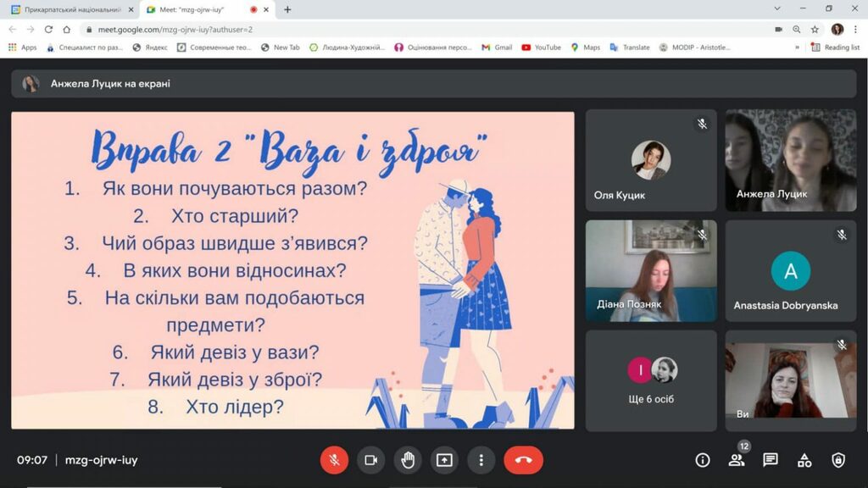Image resolution: width=868 pixels, height=488 pixels.
Task: Open host controls shield icon
Action: [x=838, y=460]
